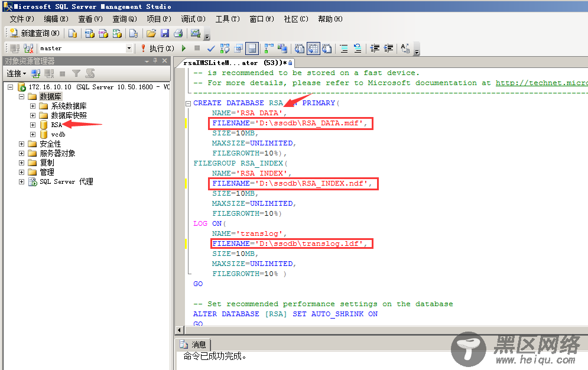Image resolution: width=588 pixels, height=370 pixels.
Task: Toggle Include Actual Execution Plan icon
Action: coord(269,48)
